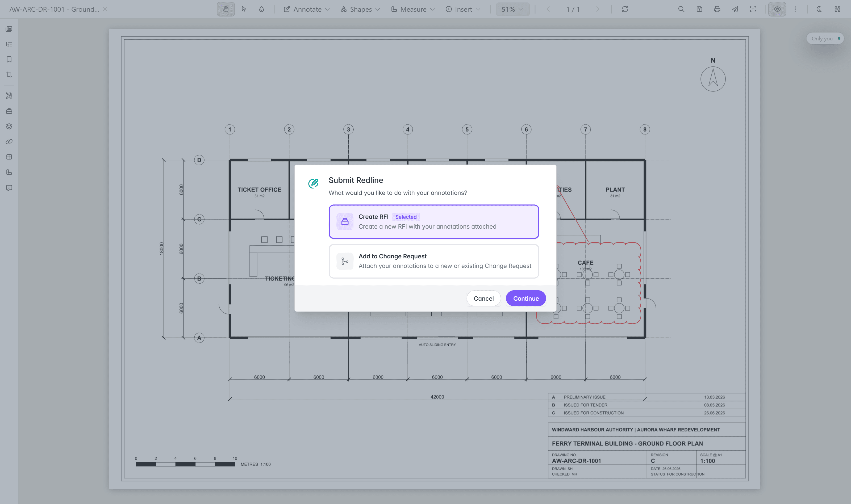Image resolution: width=851 pixels, height=504 pixels.
Task: Open the comments sidebar icon
Action: (x=9, y=188)
